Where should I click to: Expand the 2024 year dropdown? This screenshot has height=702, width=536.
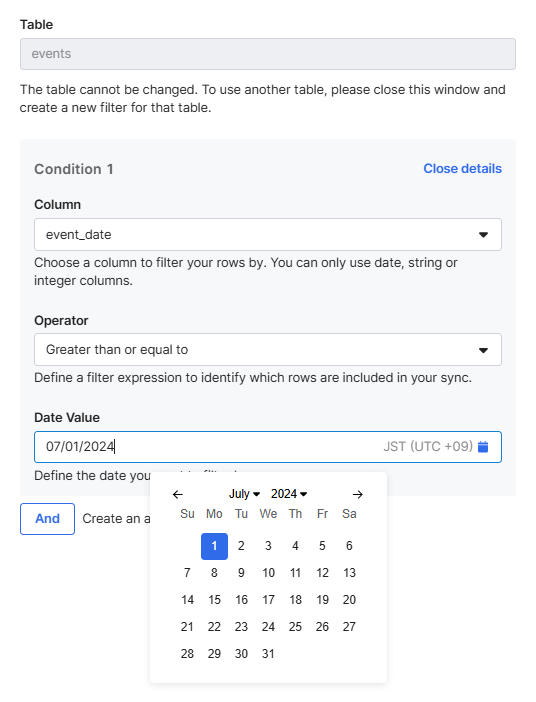click(x=289, y=494)
